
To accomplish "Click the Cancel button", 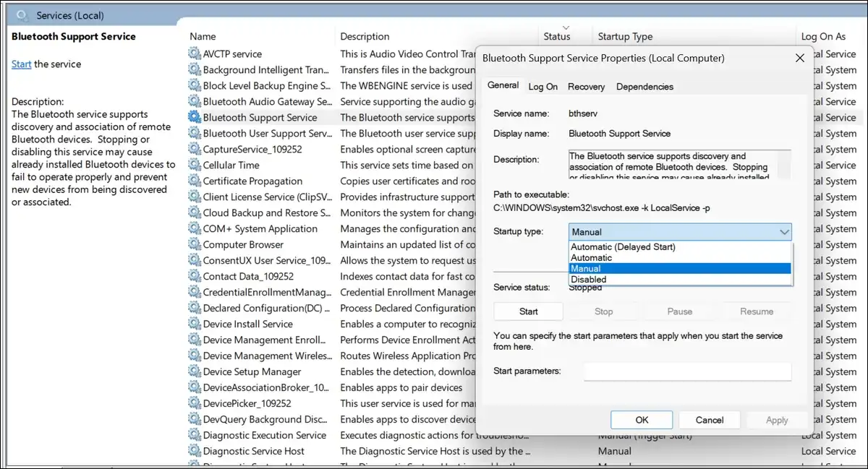I will click(x=710, y=420).
